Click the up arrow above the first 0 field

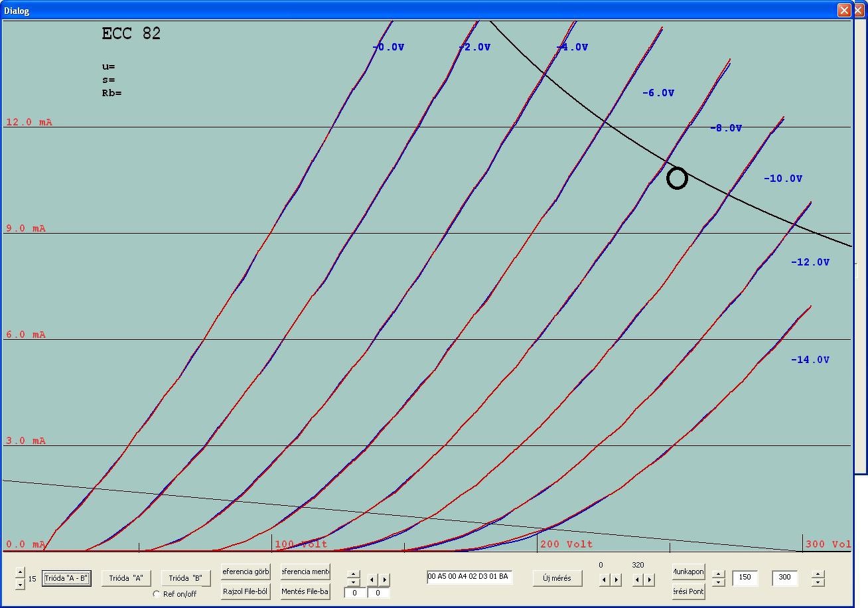click(x=354, y=574)
